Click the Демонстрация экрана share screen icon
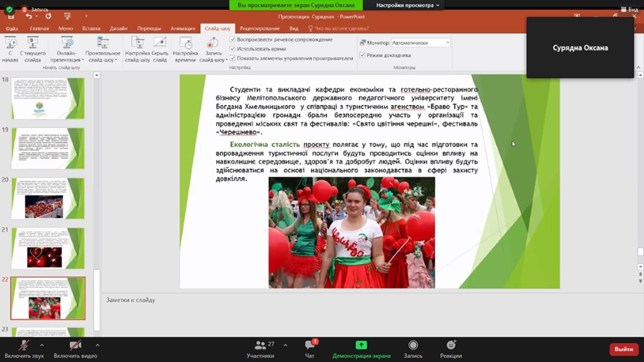The image size is (644, 362). coord(361,345)
